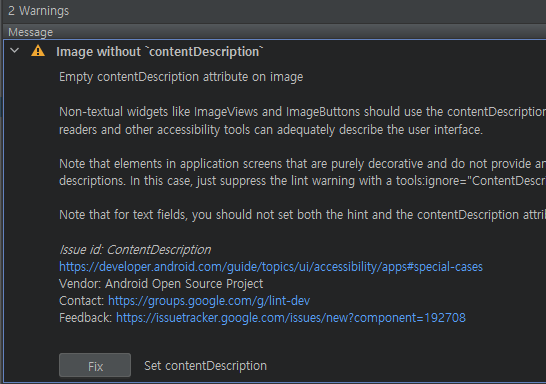Image resolution: width=546 pixels, height=384 pixels.
Task: Open the groups.google.com lint-dev link
Action: point(209,301)
